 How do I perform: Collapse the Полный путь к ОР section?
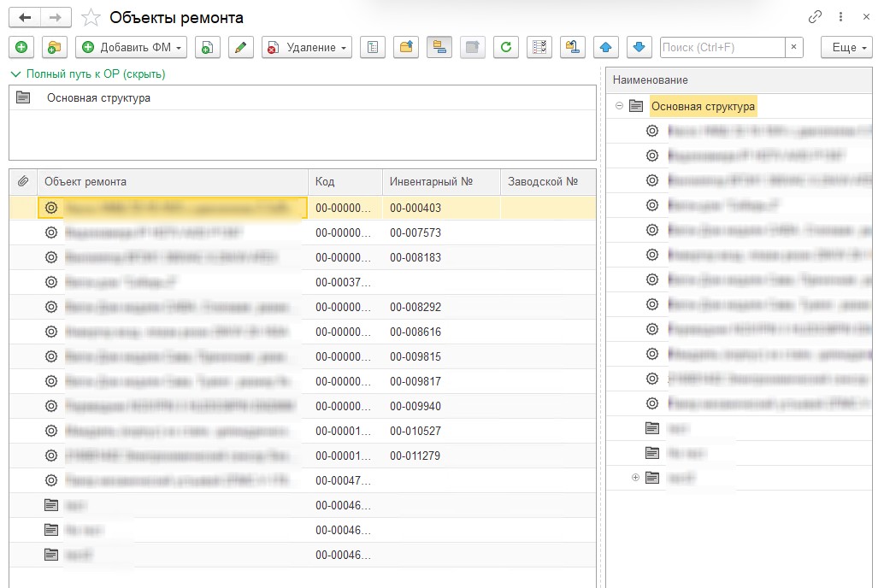(x=88, y=73)
